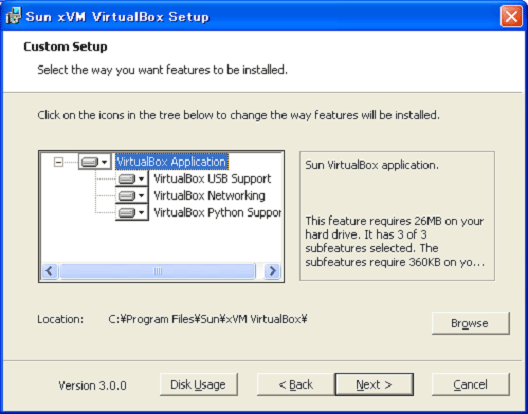Click the VirtualBox USB Support drive icon
The height and width of the screenshot is (414, 528).
[x=127, y=179]
